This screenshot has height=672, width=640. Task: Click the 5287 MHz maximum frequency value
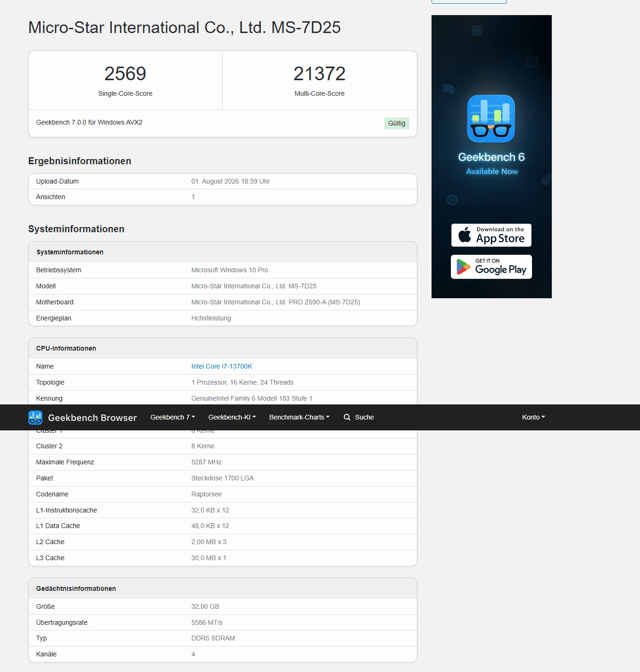(207, 462)
